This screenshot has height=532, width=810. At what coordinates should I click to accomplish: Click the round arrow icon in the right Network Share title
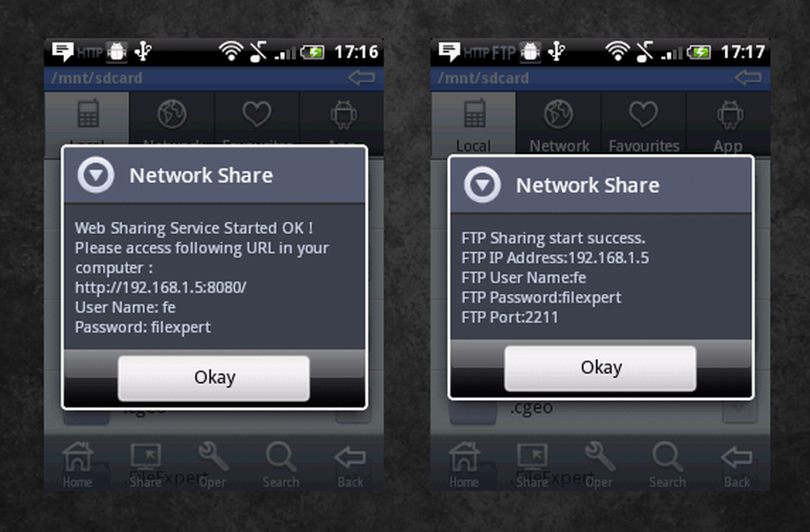click(x=482, y=185)
